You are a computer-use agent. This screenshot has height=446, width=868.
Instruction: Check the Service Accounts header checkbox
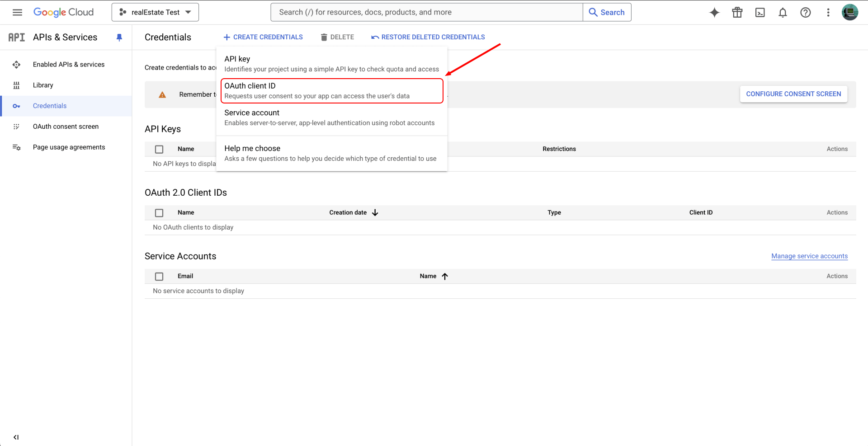[x=159, y=277]
